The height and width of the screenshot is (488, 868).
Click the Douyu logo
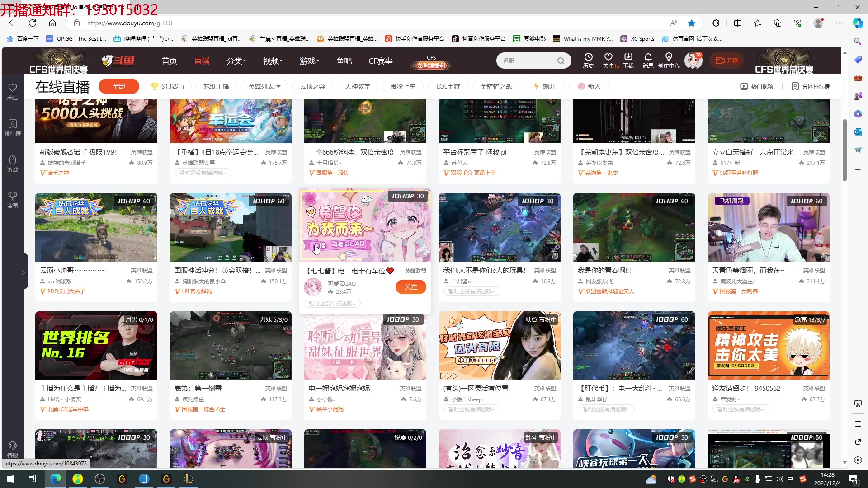click(118, 61)
